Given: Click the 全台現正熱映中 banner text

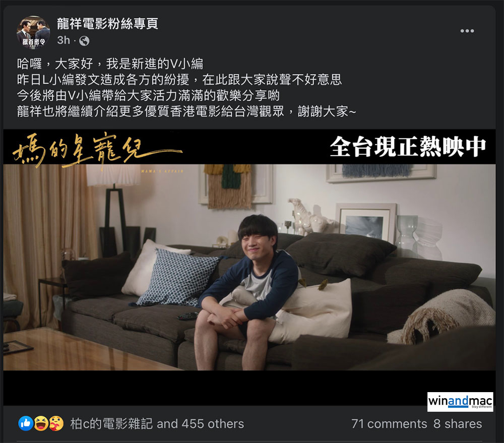Looking at the screenshot, I should click(408, 147).
